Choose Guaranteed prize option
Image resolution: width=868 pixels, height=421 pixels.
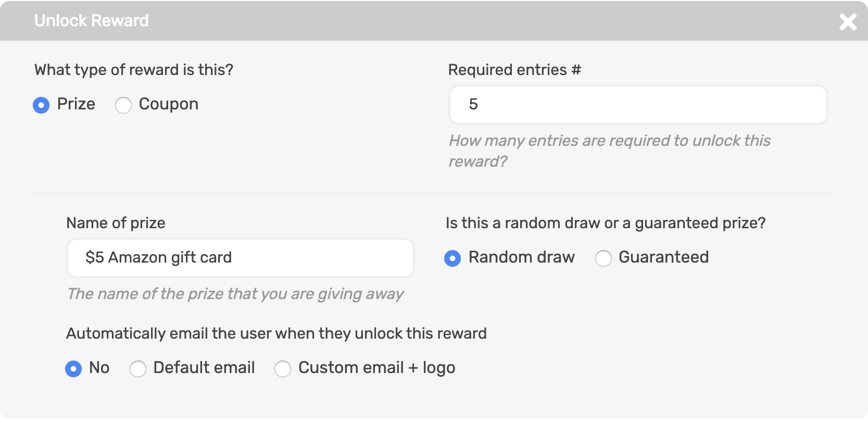603,258
